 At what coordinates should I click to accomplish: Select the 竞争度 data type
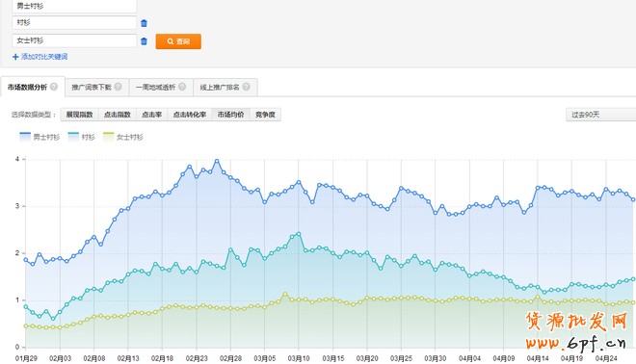point(265,115)
